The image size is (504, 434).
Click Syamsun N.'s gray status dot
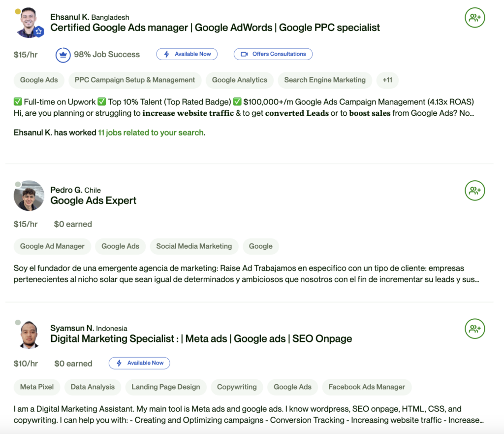[x=18, y=322]
